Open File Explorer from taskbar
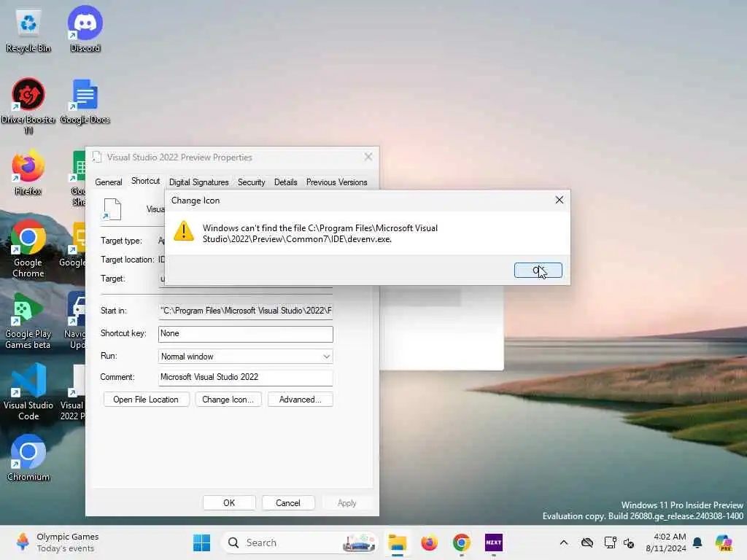 click(x=397, y=542)
